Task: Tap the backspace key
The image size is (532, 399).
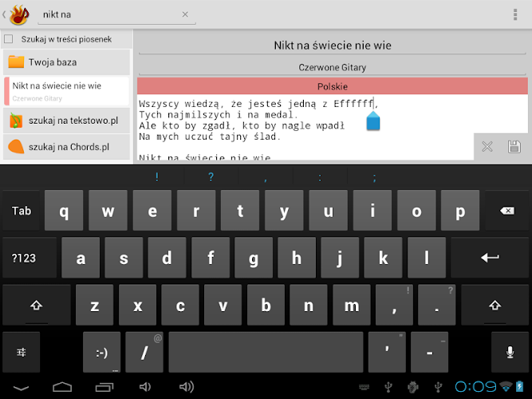Action: 507,211
